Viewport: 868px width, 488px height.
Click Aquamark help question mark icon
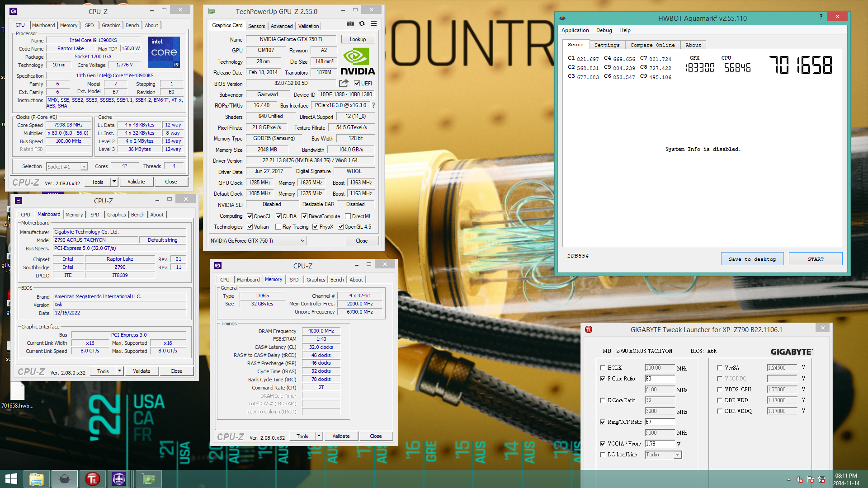point(821,16)
